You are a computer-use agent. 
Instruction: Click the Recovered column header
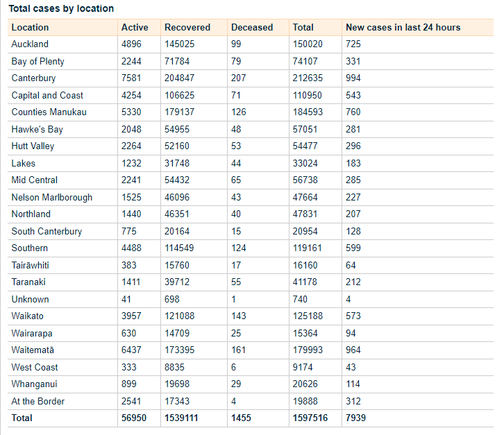tap(187, 27)
